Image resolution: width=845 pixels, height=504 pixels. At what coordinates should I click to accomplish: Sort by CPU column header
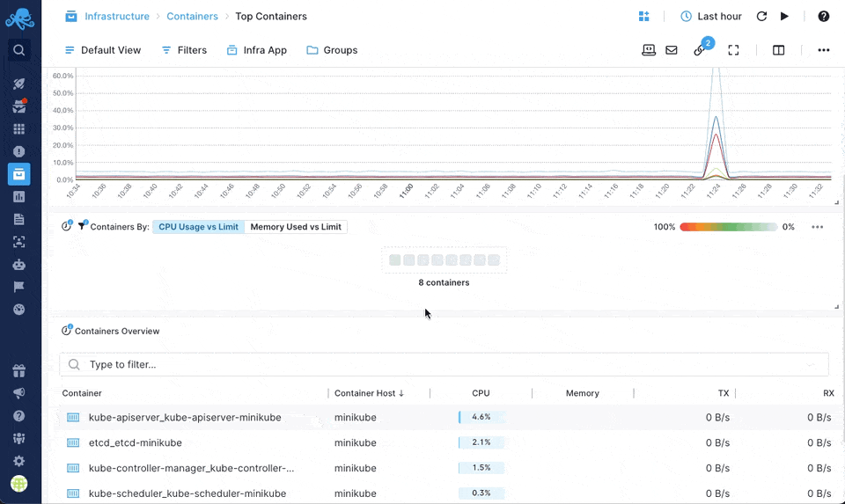tap(481, 393)
